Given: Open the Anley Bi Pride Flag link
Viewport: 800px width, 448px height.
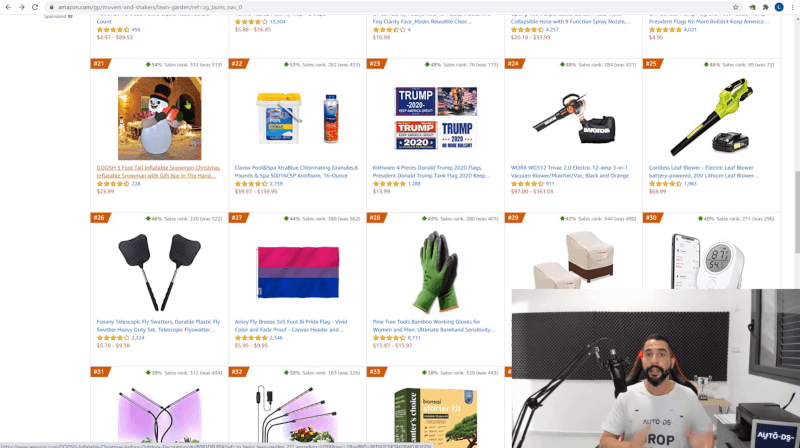Looking at the screenshot, I should (x=291, y=326).
